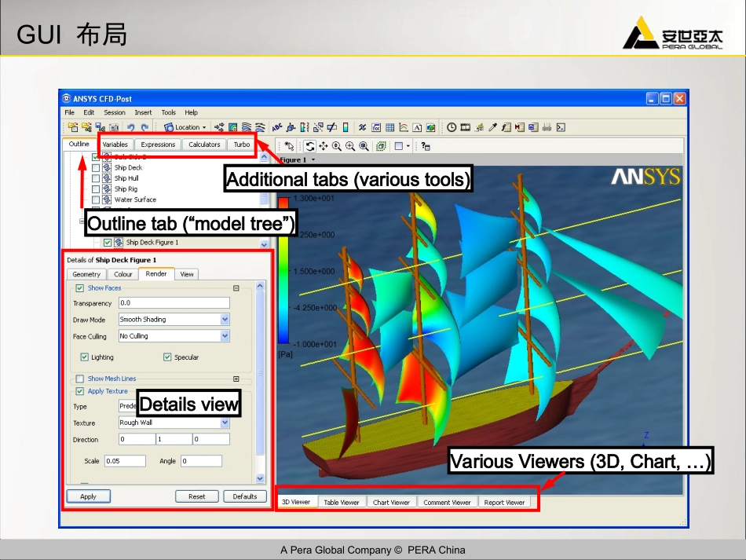Switch to the Expressions tab
Viewport: 746px width, 560px height.
click(x=158, y=145)
